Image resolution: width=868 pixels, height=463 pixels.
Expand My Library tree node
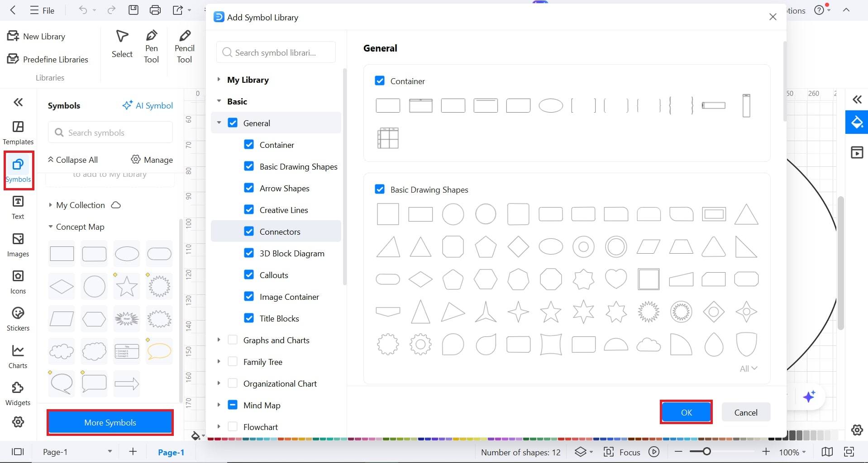(x=219, y=80)
